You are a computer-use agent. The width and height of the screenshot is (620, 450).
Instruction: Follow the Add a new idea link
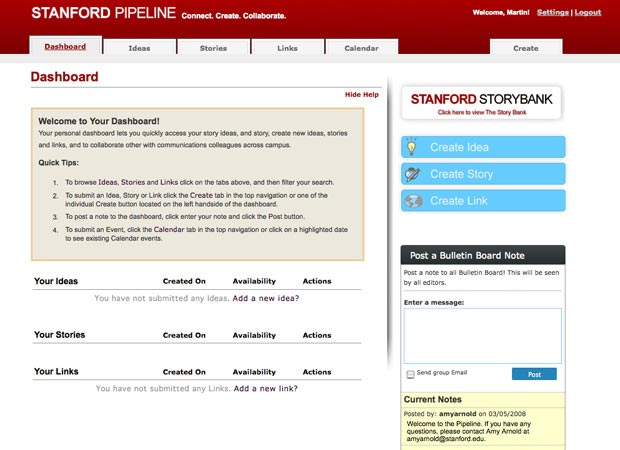pyautogui.click(x=266, y=298)
